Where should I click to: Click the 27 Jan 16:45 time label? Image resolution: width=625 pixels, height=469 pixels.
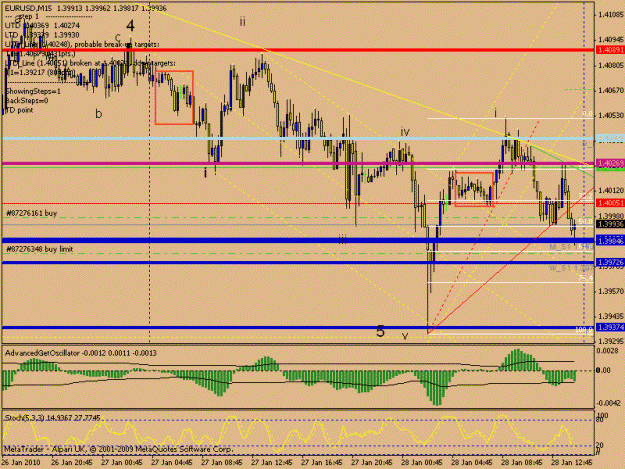[x=322, y=463]
